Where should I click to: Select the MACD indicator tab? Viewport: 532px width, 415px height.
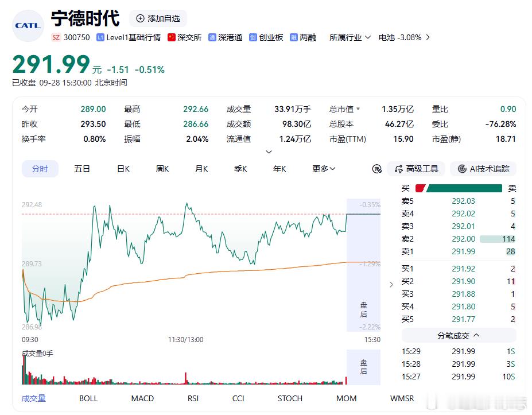(x=142, y=398)
